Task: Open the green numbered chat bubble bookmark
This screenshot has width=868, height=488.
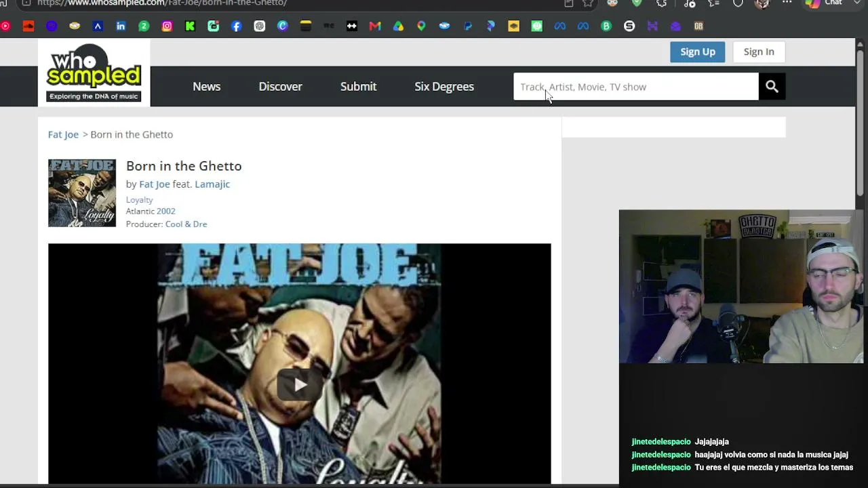Action: click(x=144, y=26)
